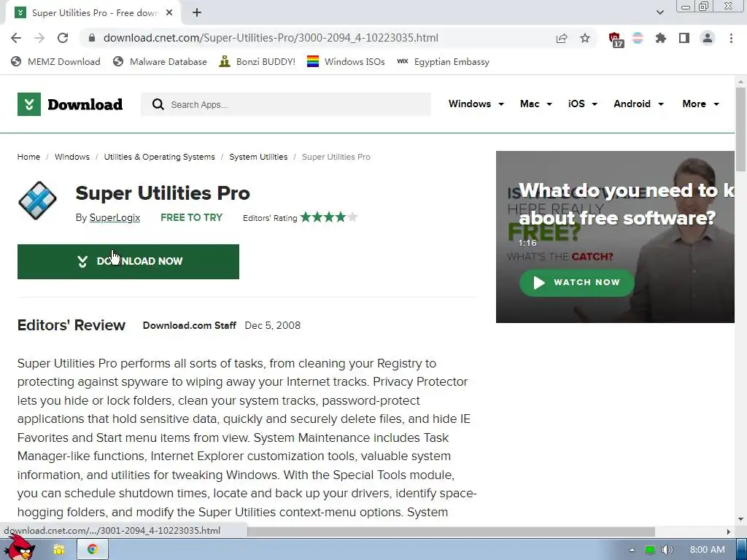This screenshot has width=747, height=560.
Task: Click the scrollbar down arrow
Action: pos(740,519)
